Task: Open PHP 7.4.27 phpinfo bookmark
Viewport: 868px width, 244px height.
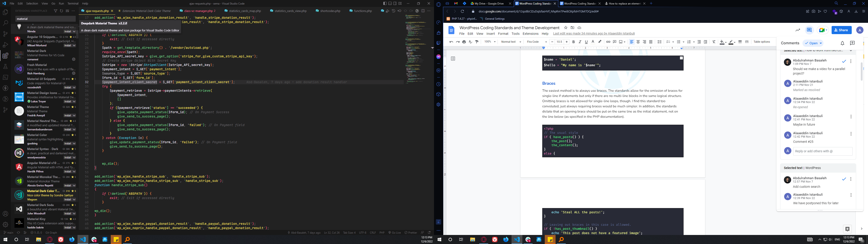Action: point(462,19)
